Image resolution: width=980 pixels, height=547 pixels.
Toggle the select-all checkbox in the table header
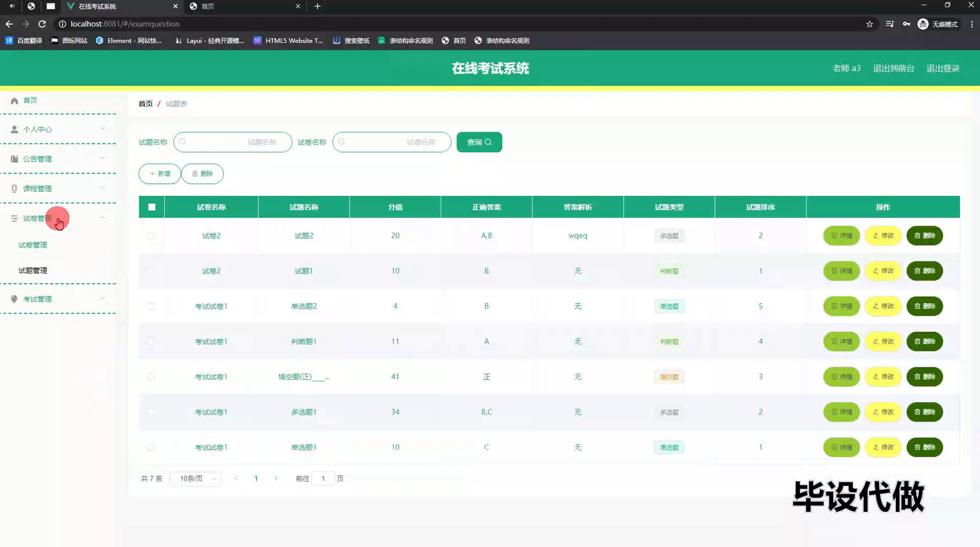152,207
